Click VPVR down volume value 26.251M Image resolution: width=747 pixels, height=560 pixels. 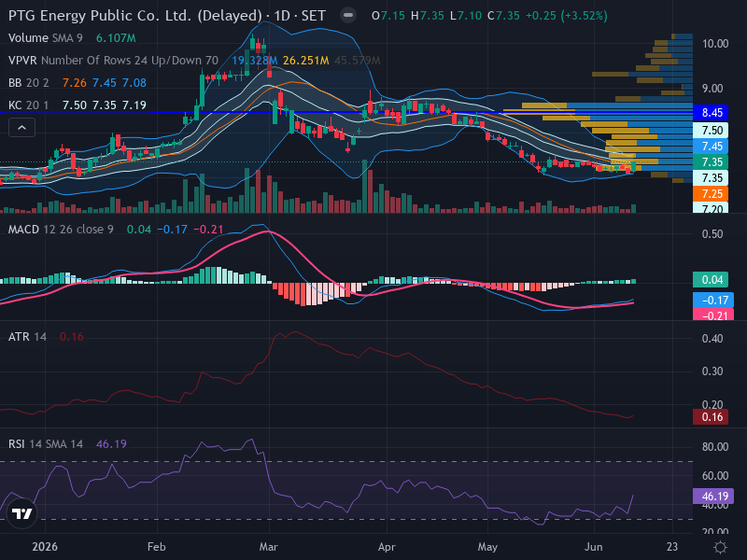point(306,61)
